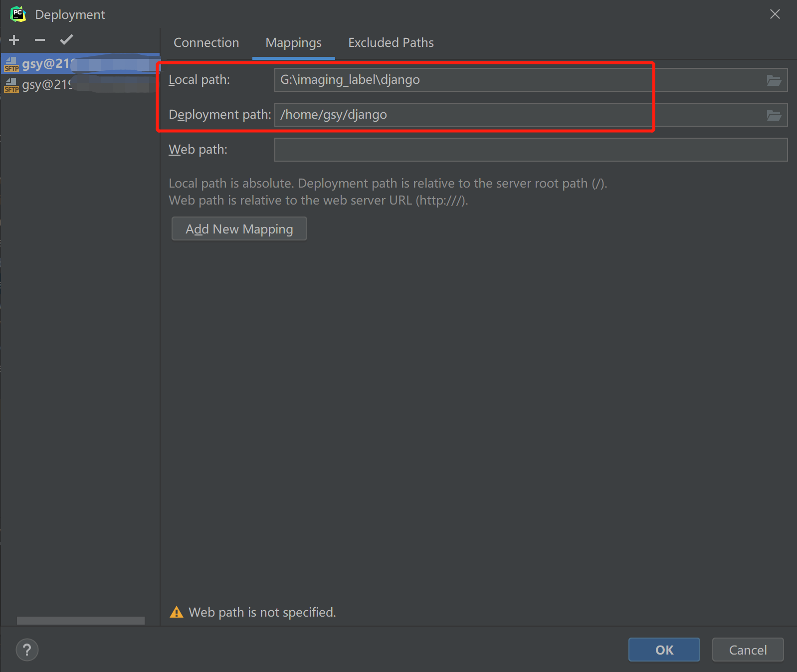Screen dimensions: 797x672
Task: Remove selected server with minus icon
Action: tap(40, 40)
